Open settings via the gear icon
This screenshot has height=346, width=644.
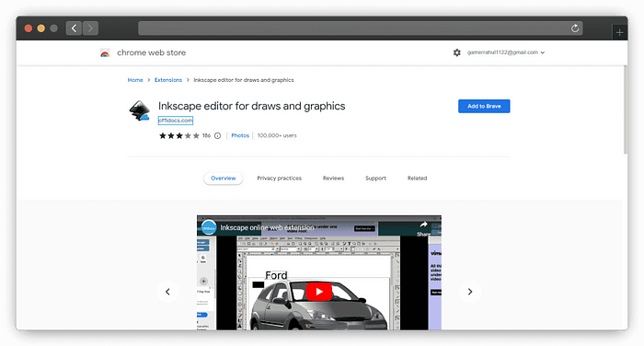point(456,52)
